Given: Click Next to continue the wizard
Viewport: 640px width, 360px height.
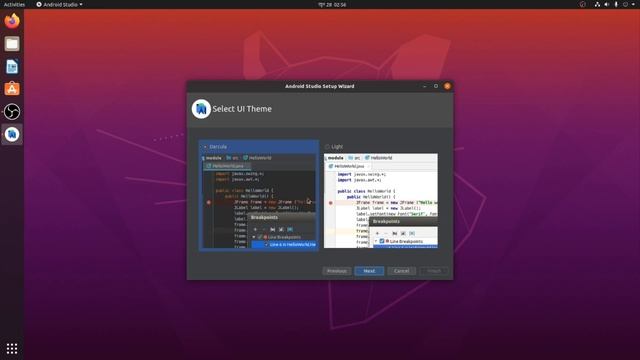Looking at the screenshot, I should tap(369, 271).
